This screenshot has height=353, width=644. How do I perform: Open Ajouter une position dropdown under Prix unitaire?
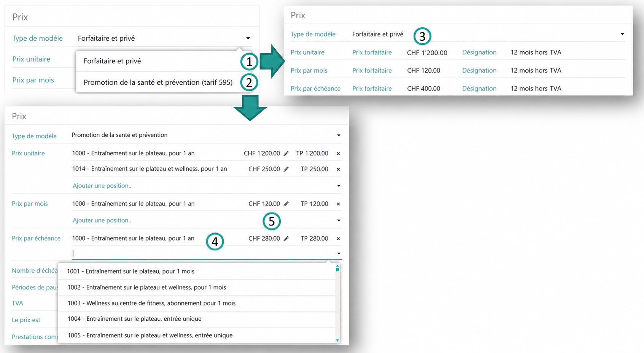(339, 186)
